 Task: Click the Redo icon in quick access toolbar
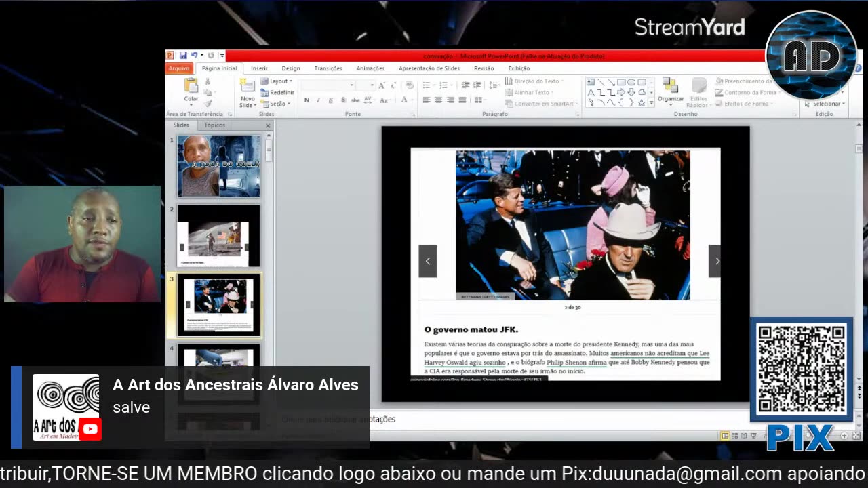(x=210, y=56)
